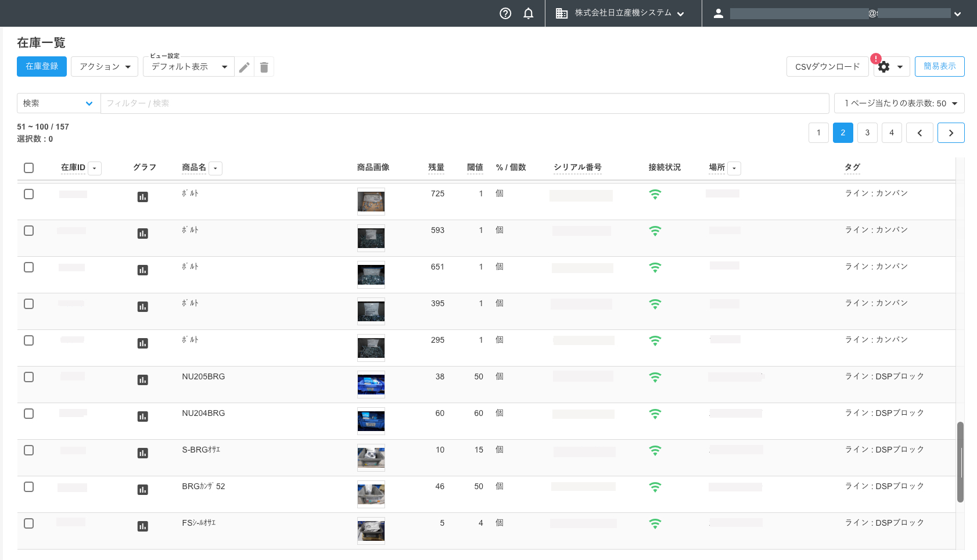Open product image thumbnail for S-BRG row
The image size is (977, 560).
pyautogui.click(x=371, y=458)
